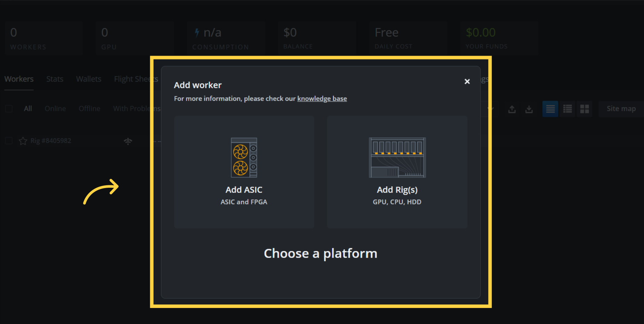This screenshot has height=324, width=644.
Task: Tick the select-all workers checkbox
Action: coord(9,109)
